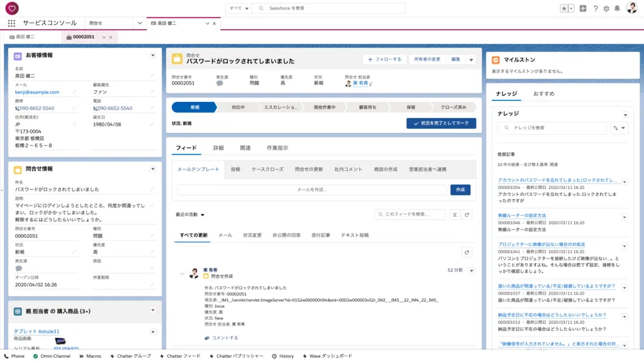Open History in the utility bar
The height and width of the screenshot is (363, 644).
(x=283, y=356)
